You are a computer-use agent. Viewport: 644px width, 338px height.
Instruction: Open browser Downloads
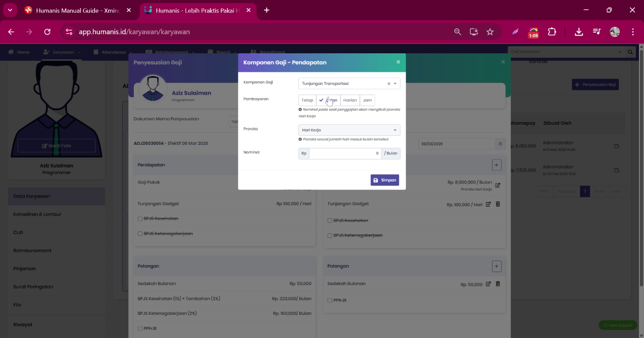[x=579, y=32]
